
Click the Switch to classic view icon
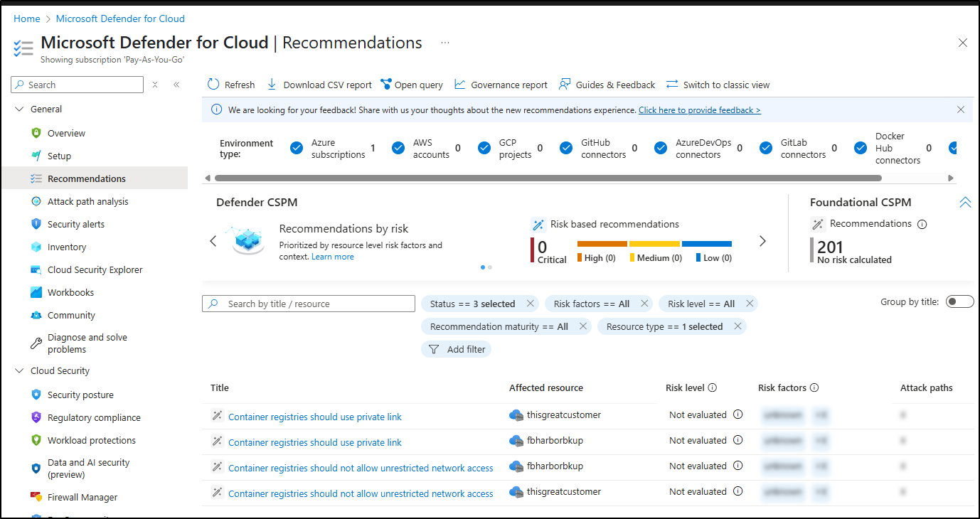point(672,85)
